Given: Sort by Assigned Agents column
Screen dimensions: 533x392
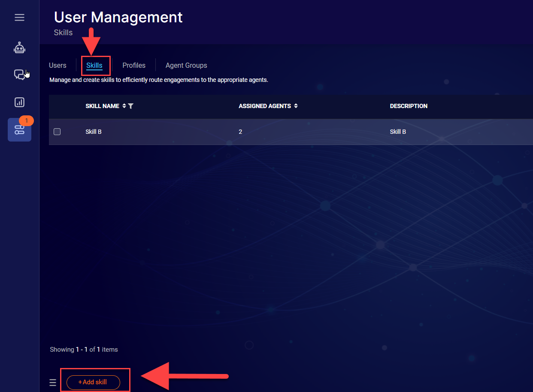Looking at the screenshot, I should 296,106.
